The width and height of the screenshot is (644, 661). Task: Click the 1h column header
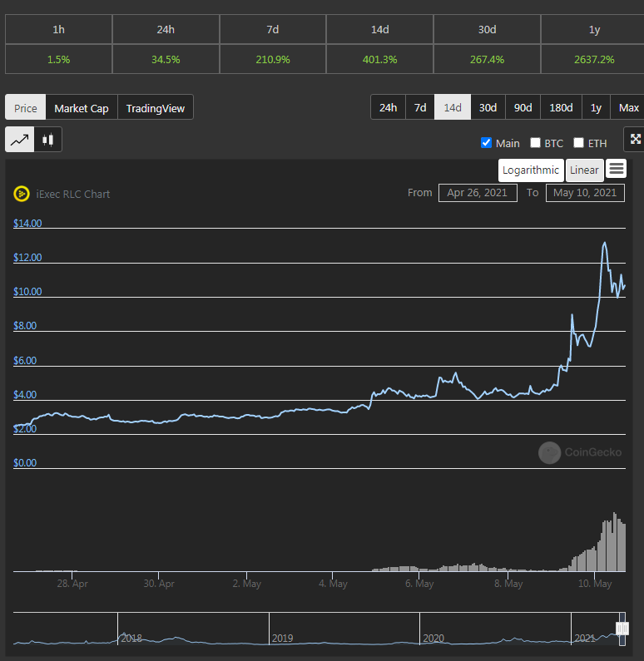point(58,29)
